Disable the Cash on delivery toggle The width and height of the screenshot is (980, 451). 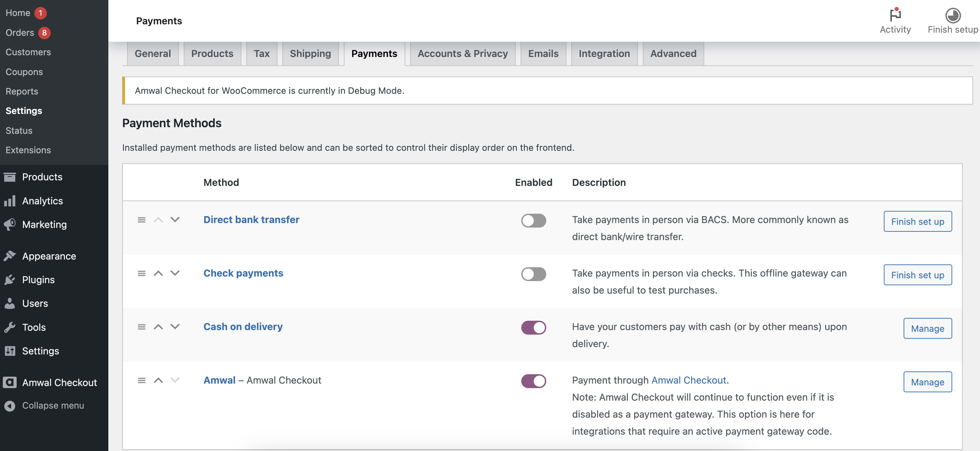point(533,327)
